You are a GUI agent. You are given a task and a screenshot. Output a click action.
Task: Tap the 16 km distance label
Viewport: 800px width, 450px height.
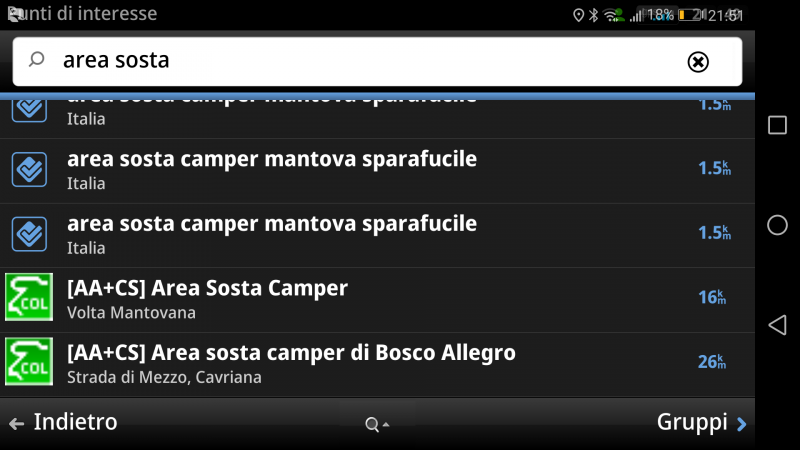[x=712, y=297]
